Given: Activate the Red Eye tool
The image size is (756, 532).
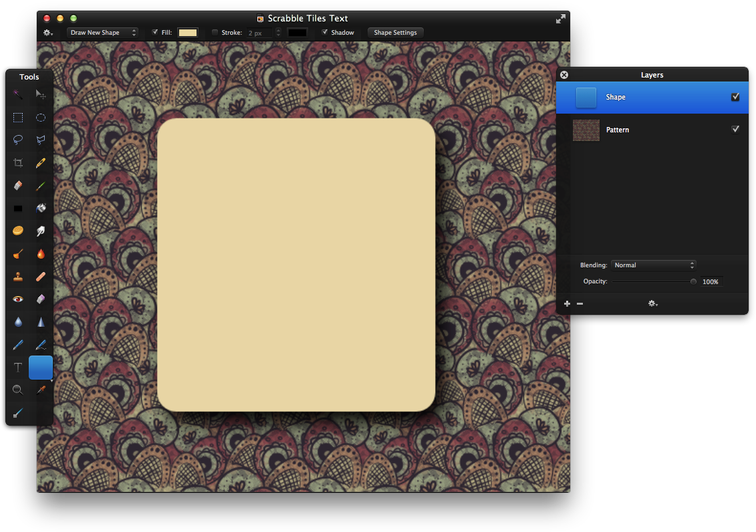Looking at the screenshot, I should (17, 299).
